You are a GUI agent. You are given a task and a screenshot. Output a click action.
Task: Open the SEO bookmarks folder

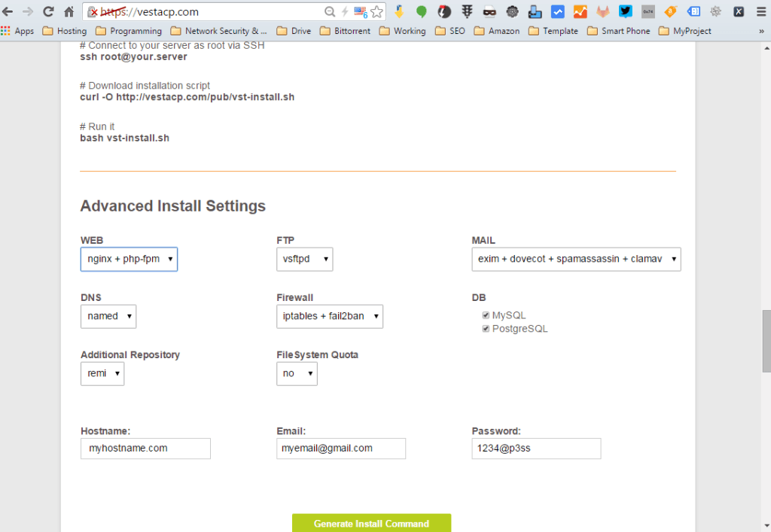[450, 31]
